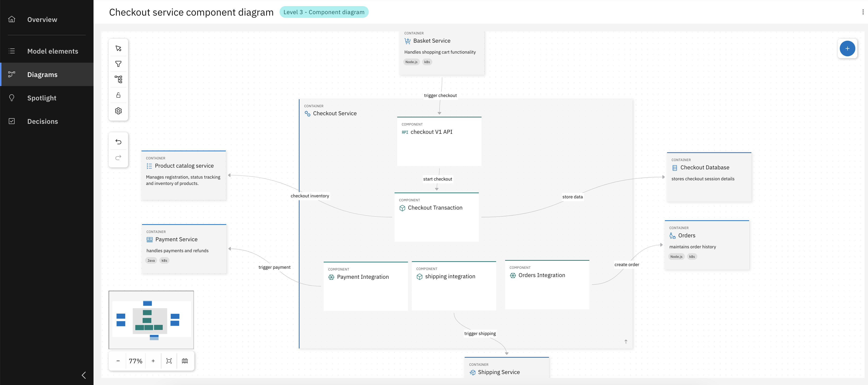Click the redo arrow
Screen dimensions: 868x385
point(118,157)
